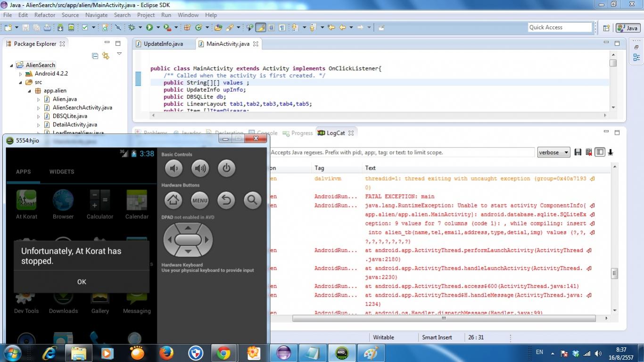This screenshot has width=644, height=362.
Task: Select the WIDGETS tab in emulator
Action: coord(62,172)
